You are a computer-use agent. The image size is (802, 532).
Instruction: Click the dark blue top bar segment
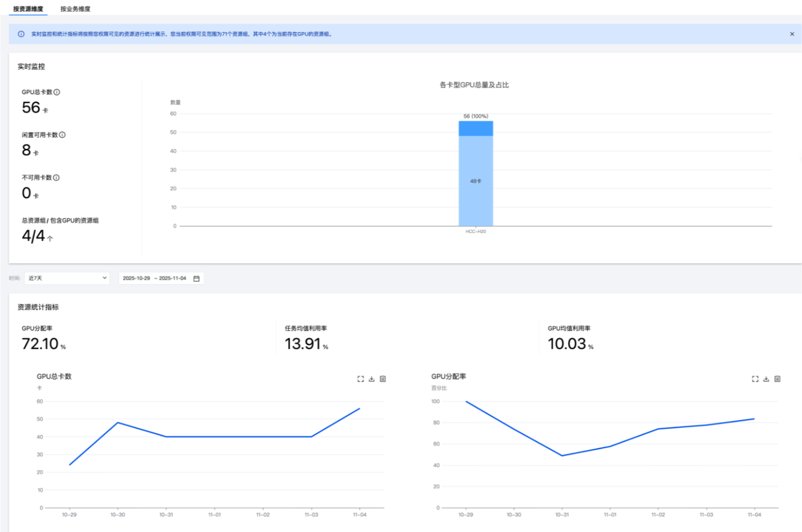pos(476,129)
